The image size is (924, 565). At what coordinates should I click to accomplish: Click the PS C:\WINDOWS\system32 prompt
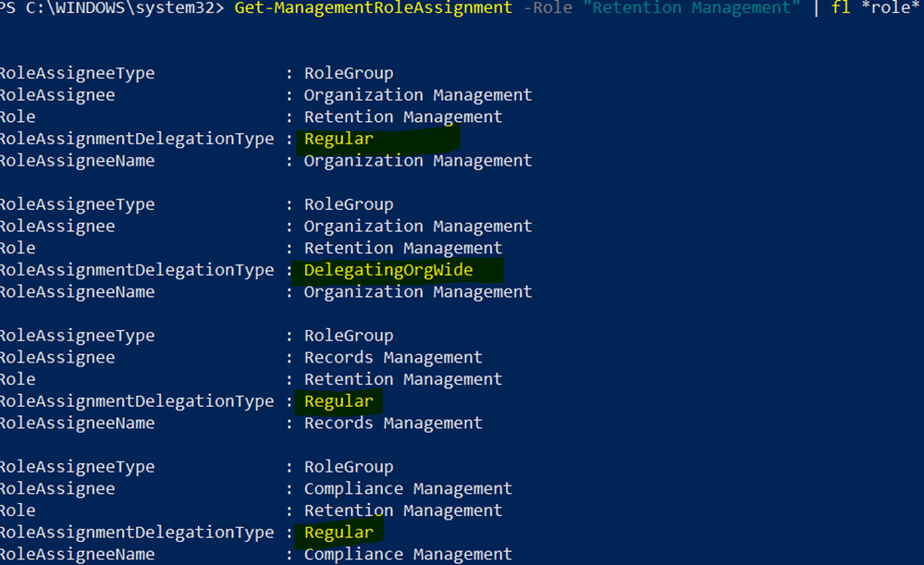(x=111, y=8)
